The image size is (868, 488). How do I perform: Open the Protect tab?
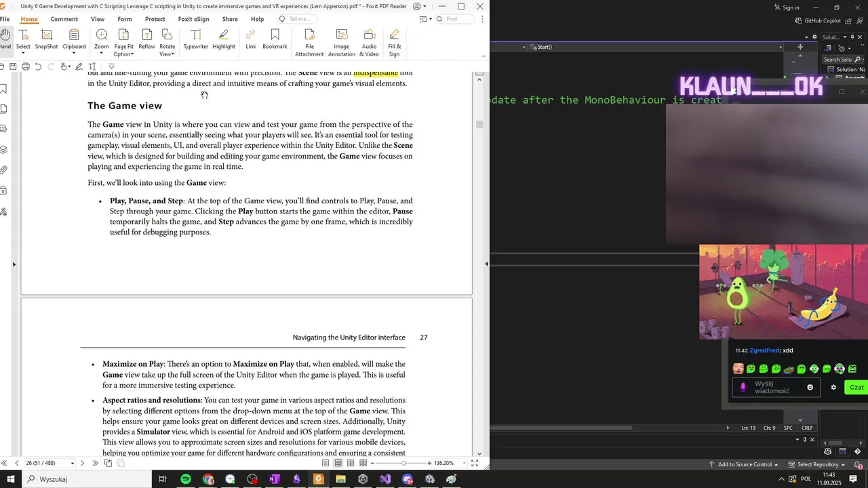155,19
